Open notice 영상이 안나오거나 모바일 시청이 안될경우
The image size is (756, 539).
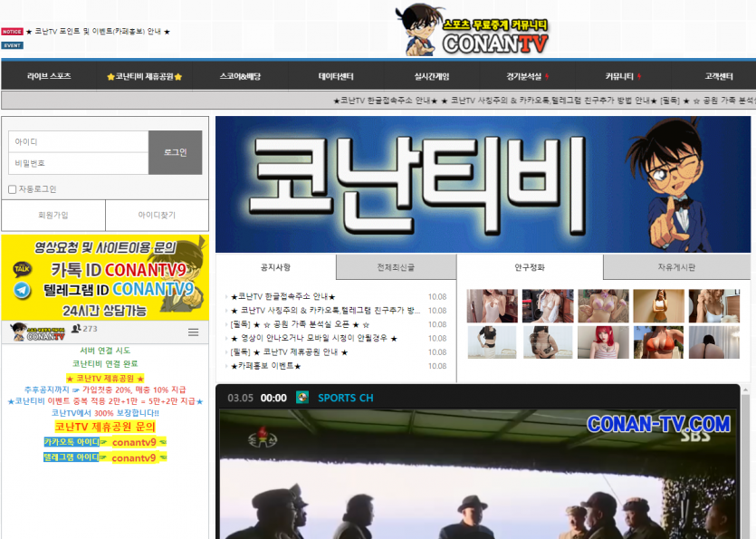point(314,338)
